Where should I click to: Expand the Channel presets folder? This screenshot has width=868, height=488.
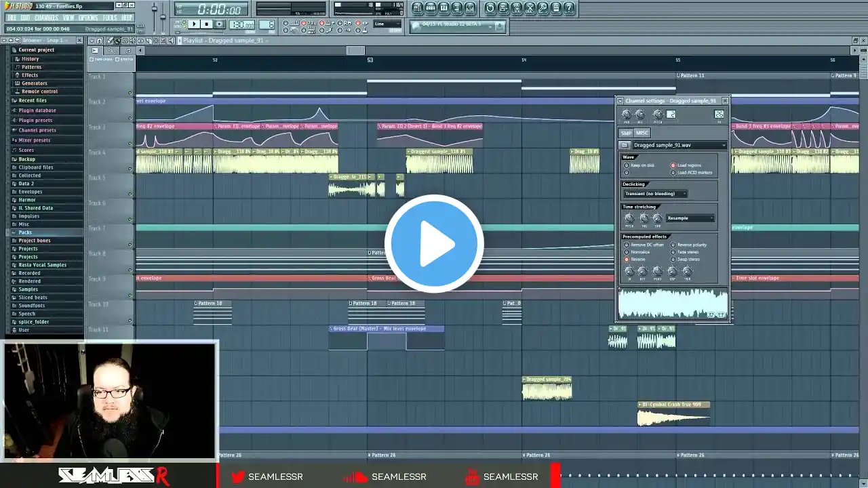[x=37, y=130]
